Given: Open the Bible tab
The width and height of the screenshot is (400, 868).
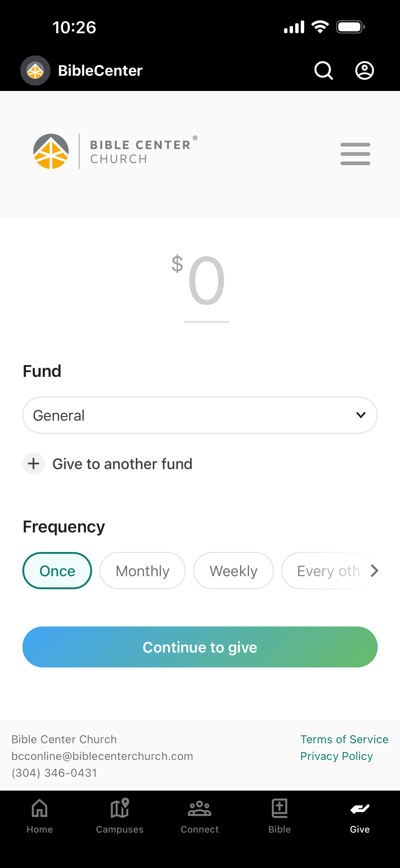Looking at the screenshot, I should point(279,816).
